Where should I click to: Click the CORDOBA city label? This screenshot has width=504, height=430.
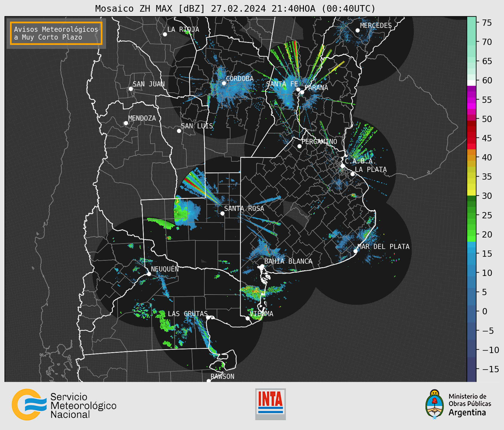tap(240, 78)
